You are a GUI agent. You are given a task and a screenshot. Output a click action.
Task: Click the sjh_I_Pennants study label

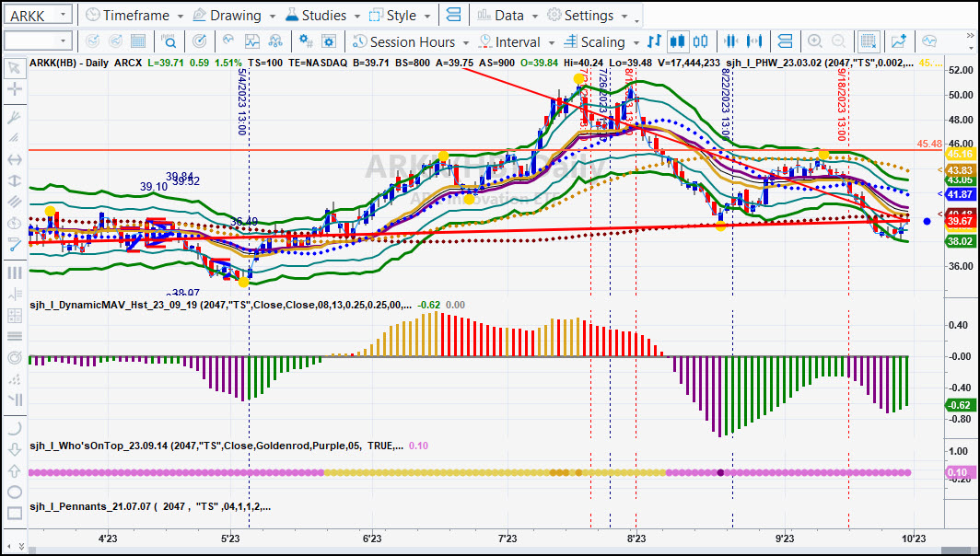[150, 506]
